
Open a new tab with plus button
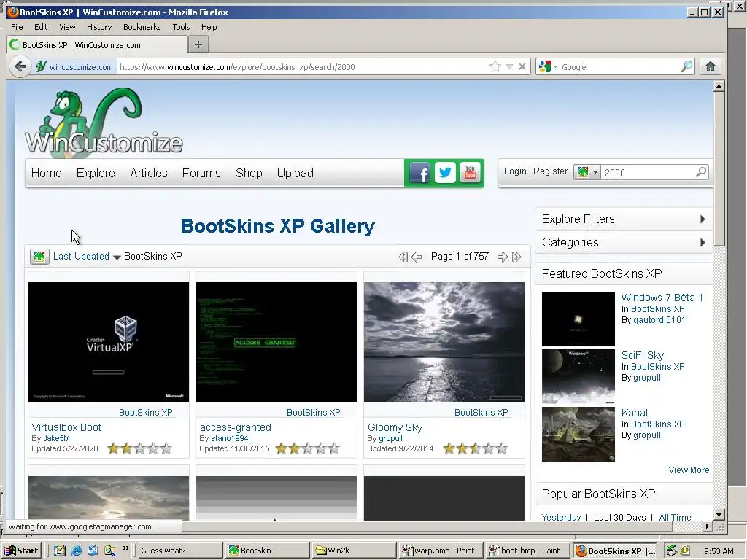click(198, 44)
